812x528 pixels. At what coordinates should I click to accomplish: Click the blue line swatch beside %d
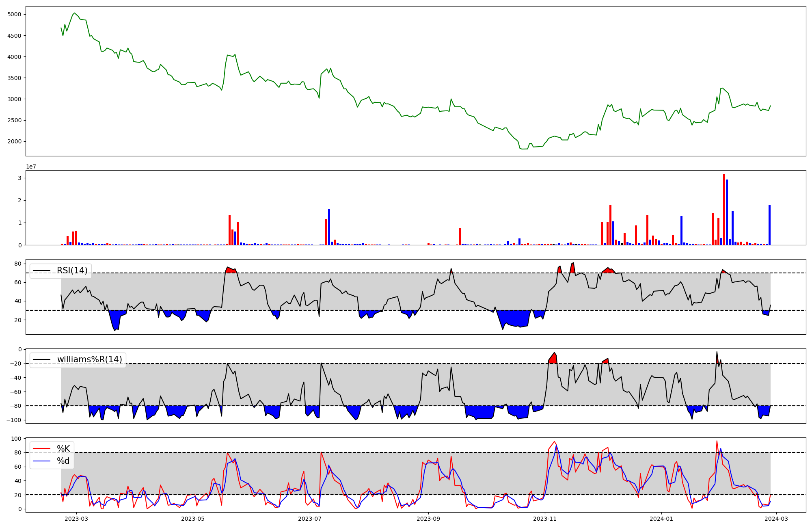pos(42,461)
